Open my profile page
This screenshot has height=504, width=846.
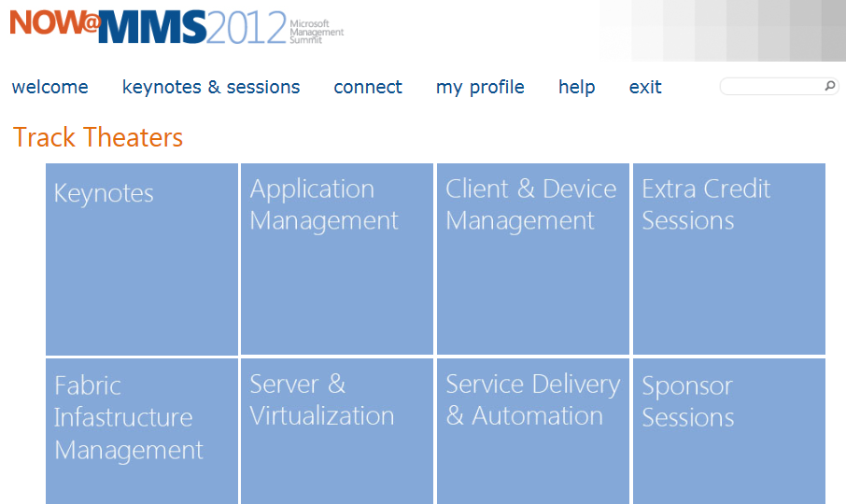coord(480,87)
